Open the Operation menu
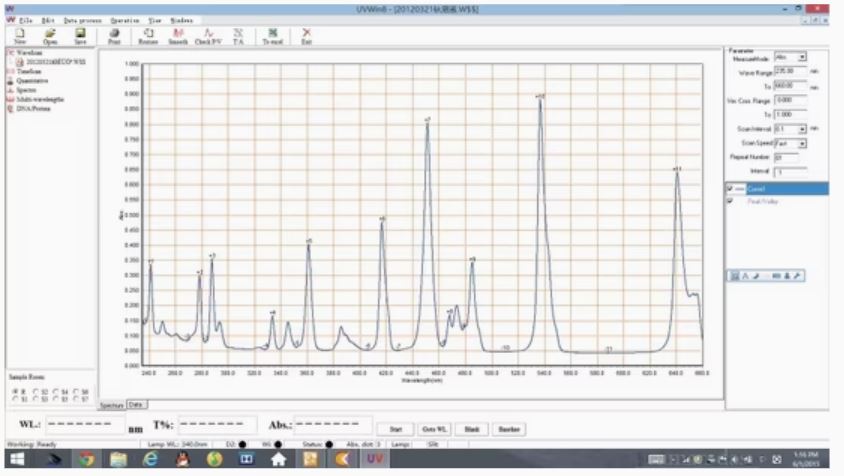The width and height of the screenshot is (844, 476). (x=125, y=20)
